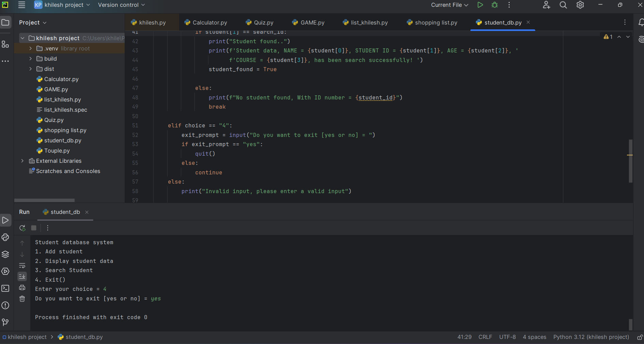Viewport: 644px width, 344px height.
Task: Open Structure tool window
Action: (x=5, y=44)
